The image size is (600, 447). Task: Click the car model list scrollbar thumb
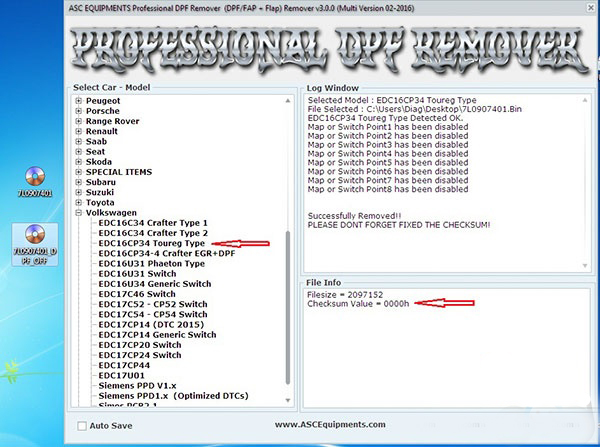tap(288, 308)
